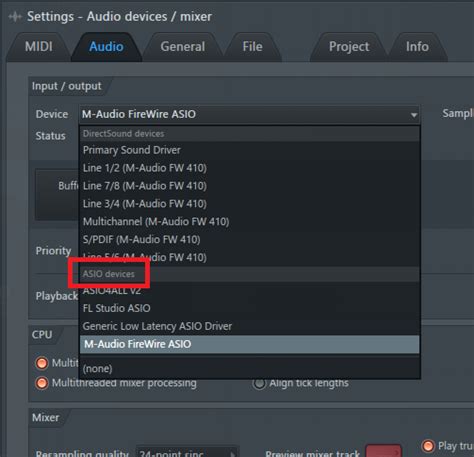Screen dimensions: 474x457
Task: Choose Line 7/8 (M-Audio FW 410)
Action: pos(249,186)
